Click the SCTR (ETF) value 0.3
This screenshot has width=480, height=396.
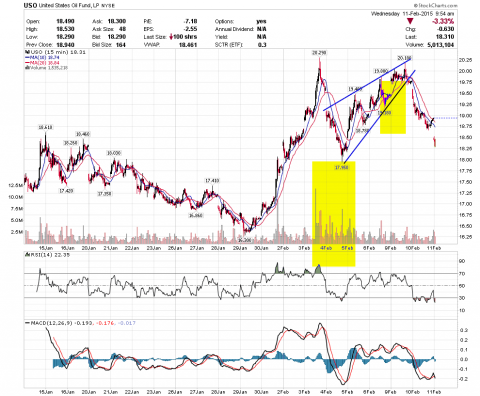coord(262,45)
